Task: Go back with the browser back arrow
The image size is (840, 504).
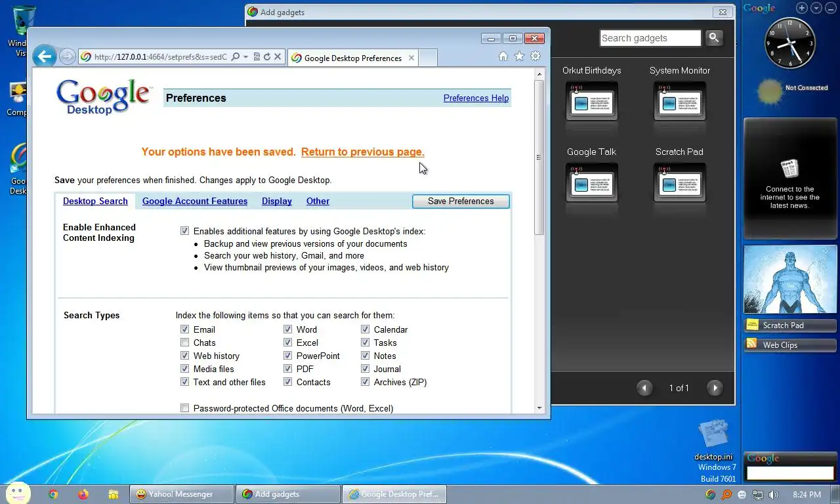Action: pos(44,56)
